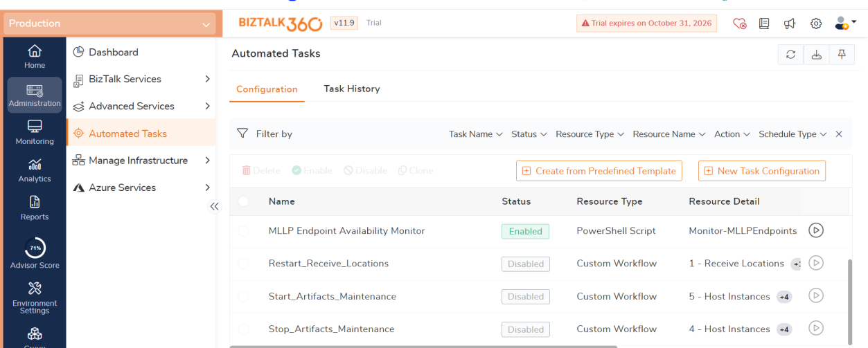The image size is (868, 348).
Task: Click the trial expiry notice
Action: [x=646, y=24]
